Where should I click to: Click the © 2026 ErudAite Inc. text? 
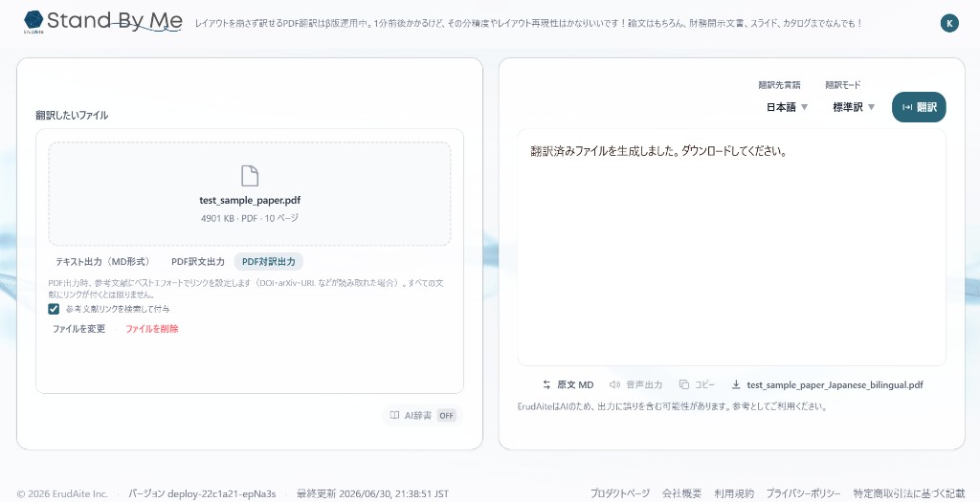62,494
